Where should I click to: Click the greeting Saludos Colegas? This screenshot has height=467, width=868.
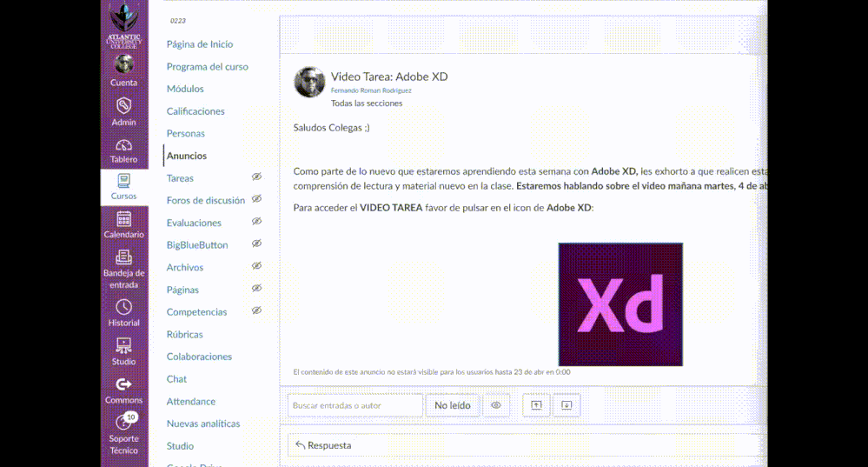pos(332,128)
